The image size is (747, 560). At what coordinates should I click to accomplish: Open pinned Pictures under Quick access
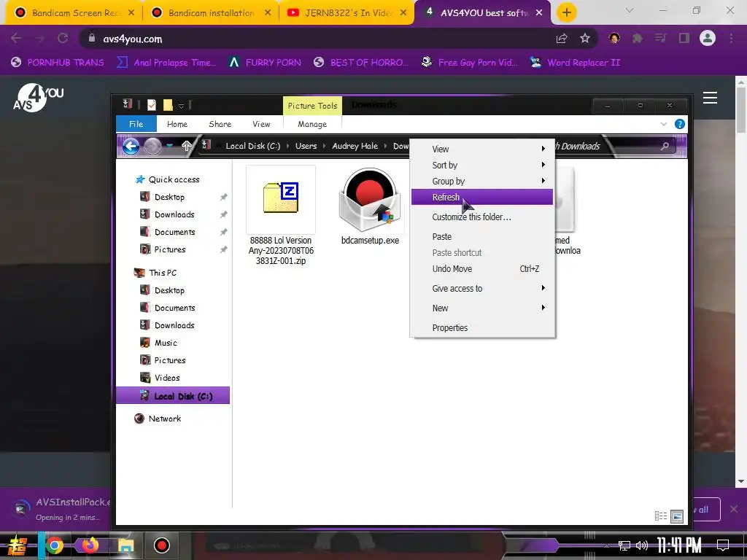(x=169, y=249)
